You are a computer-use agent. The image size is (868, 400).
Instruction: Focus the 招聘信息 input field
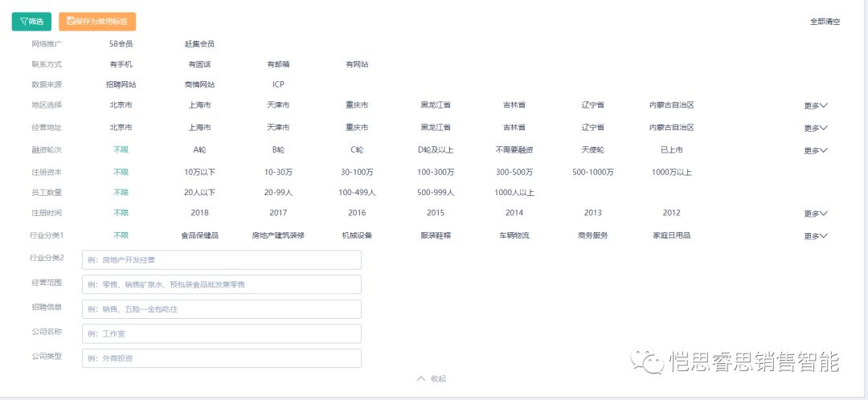click(222, 309)
